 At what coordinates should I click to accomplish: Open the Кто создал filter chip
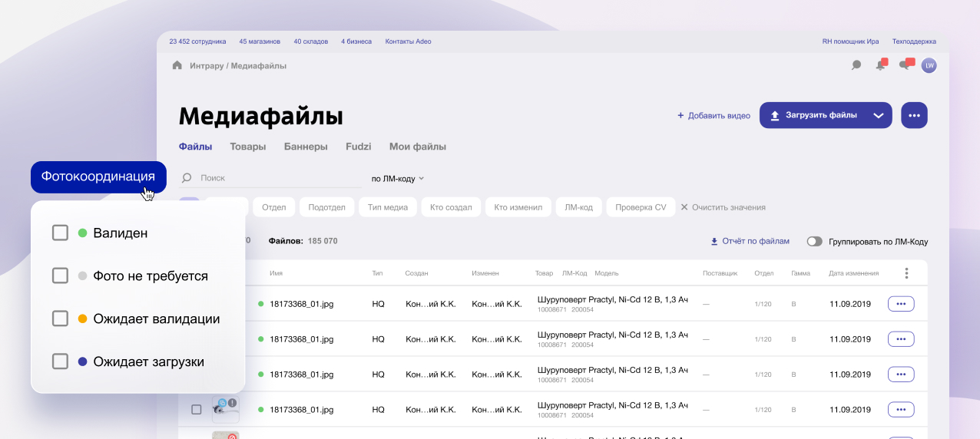(452, 207)
